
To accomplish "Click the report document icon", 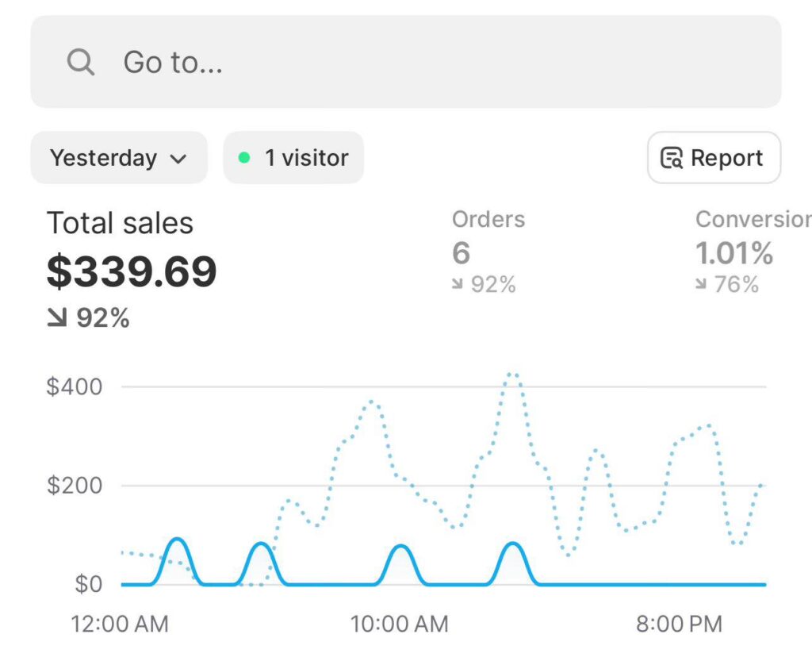I will (x=672, y=158).
